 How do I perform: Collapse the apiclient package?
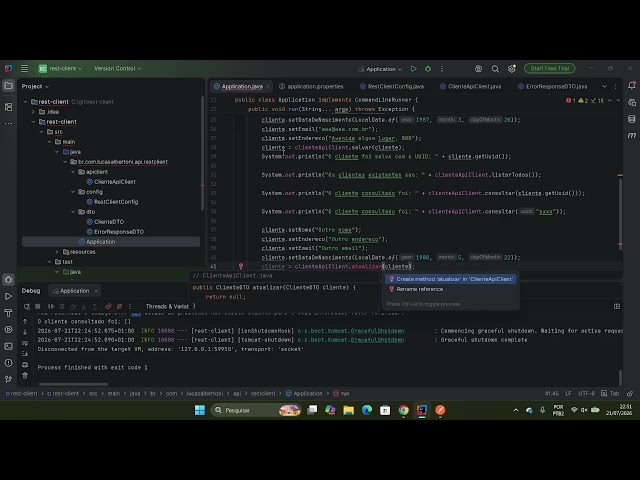click(x=73, y=172)
